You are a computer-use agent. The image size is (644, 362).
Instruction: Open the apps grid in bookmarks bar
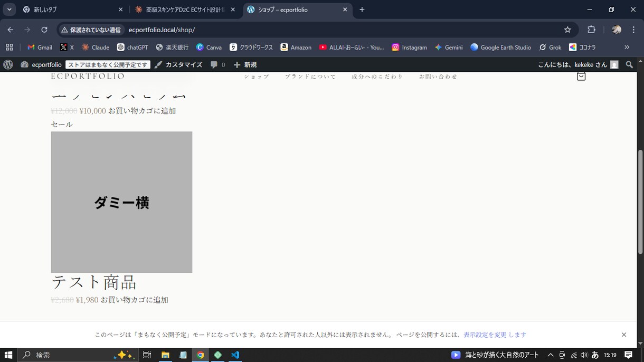click(10, 47)
